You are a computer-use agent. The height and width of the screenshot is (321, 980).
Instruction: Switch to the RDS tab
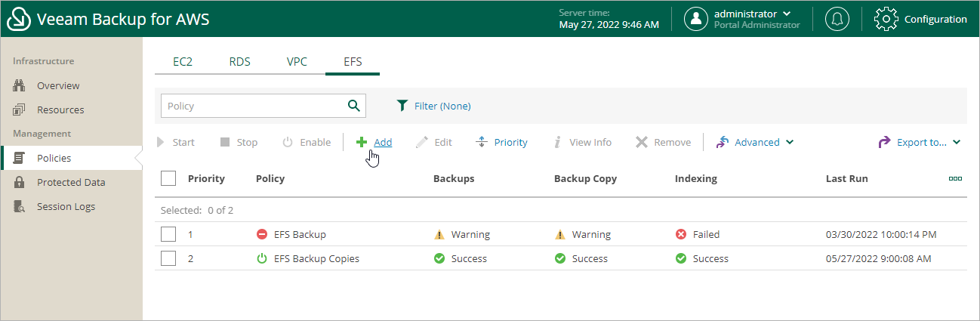pyautogui.click(x=239, y=62)
